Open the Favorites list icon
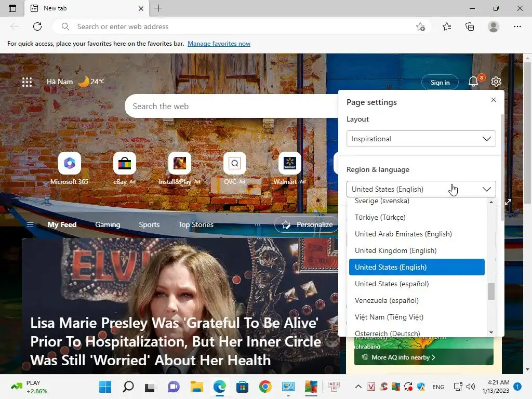The width and height of the screenshot is (532, 399). [447, 26]
